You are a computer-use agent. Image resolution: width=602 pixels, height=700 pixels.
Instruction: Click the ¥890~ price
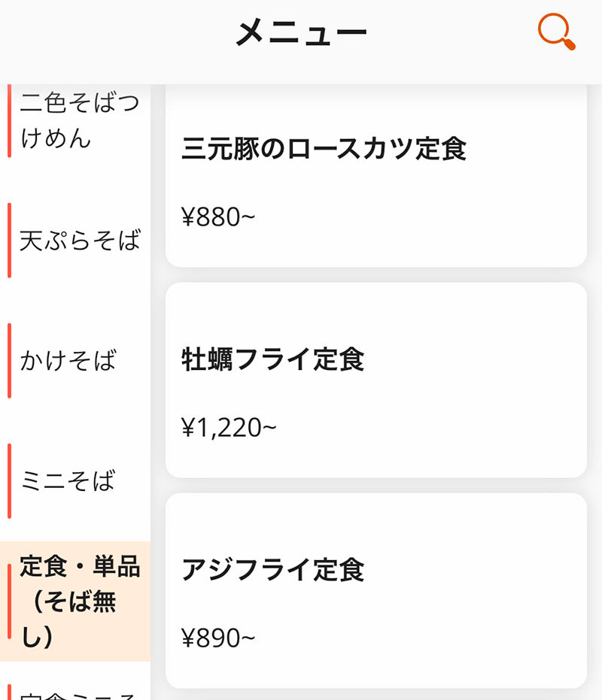tap(218, 638)
